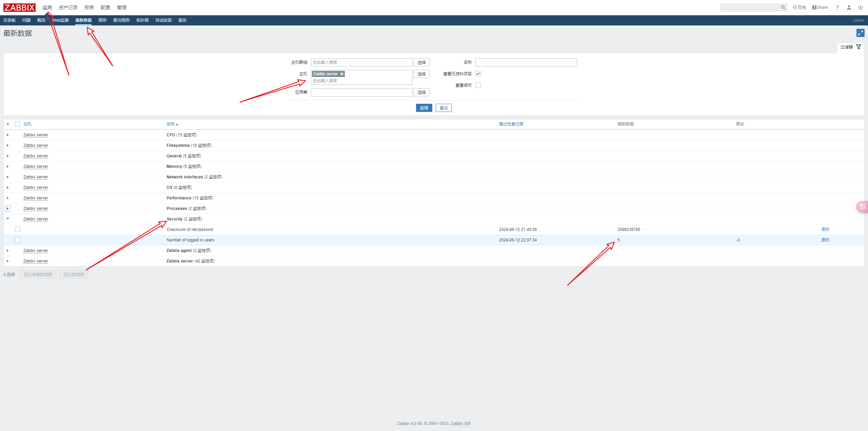Collapse the Security application group

click(x=8, y=219)
